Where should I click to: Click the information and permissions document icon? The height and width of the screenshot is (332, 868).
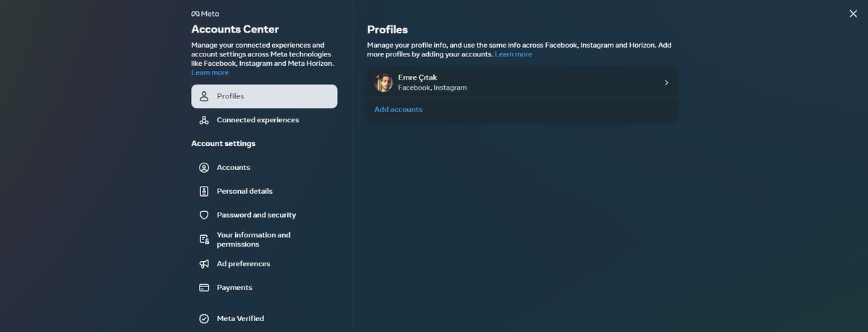[204, 239]
